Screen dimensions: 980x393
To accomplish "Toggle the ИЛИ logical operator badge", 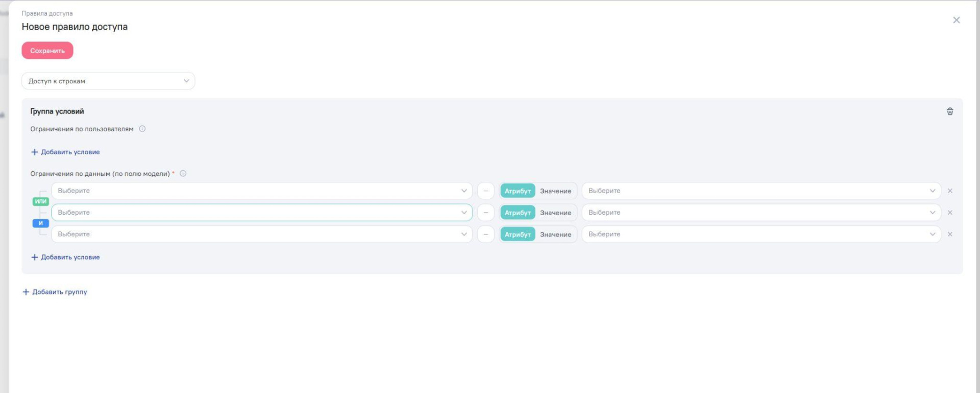I will [41, 201].
